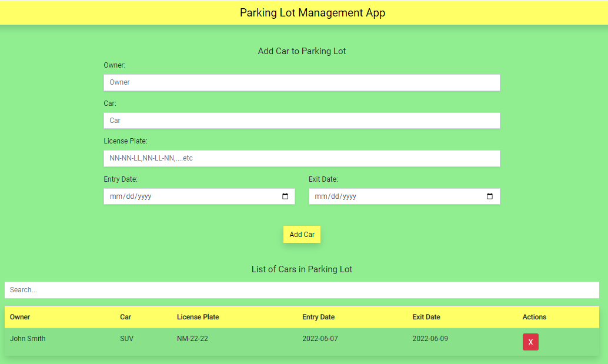This screenshot has width=608, height=364.
Task: Select entry date 2022-06-07 cell
Action: [x=320, y=339]
